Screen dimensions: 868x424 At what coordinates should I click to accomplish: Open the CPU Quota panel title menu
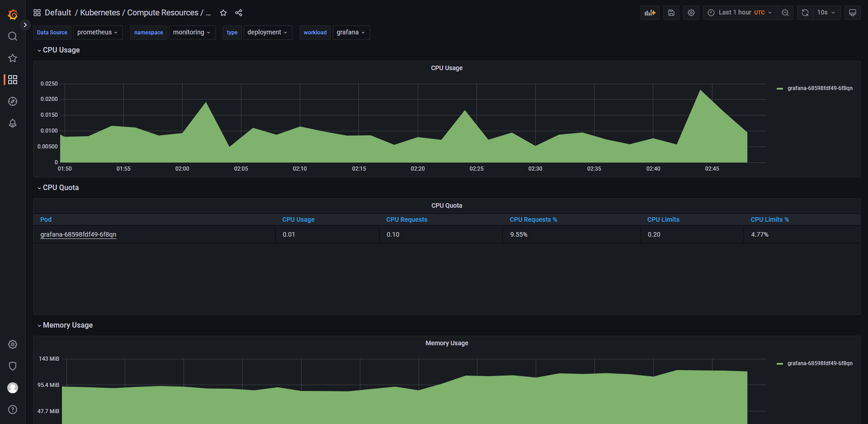(x=447, y=205)
